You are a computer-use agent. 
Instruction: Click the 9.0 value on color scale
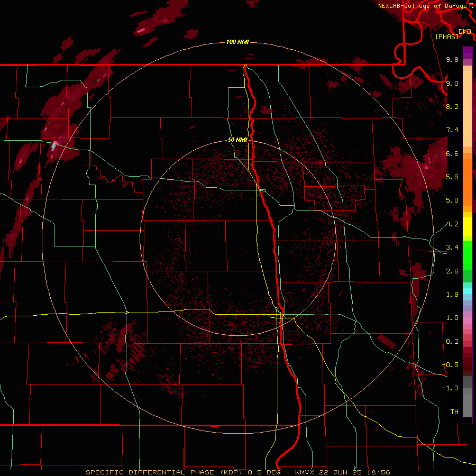pyautogui.click(x=452, y=83)
